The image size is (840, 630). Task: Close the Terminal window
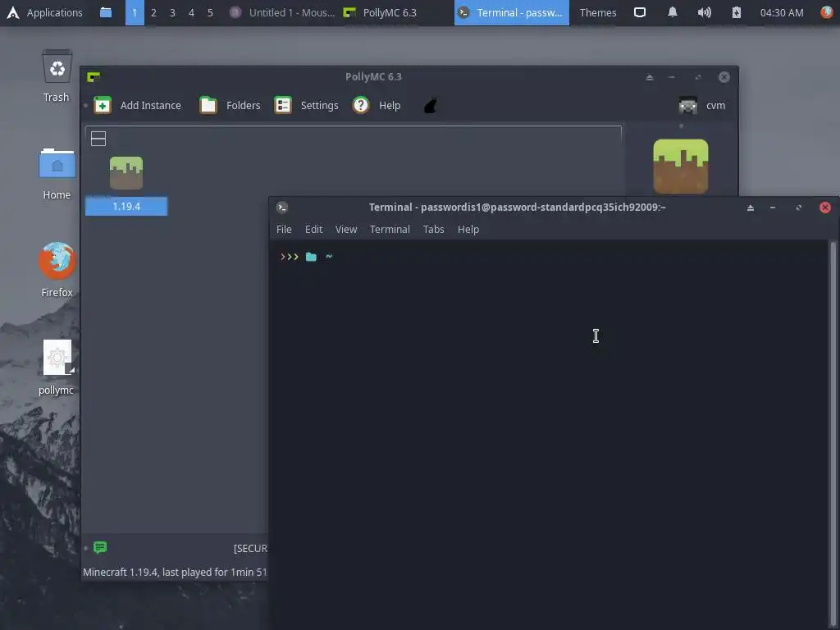(825, 208)
